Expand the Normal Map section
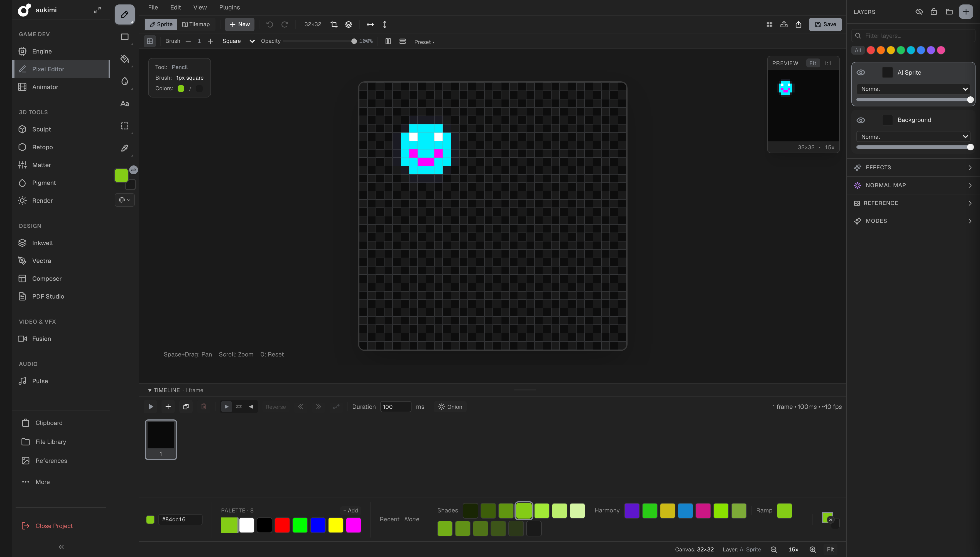Image resolution: width=980 pixels, height=557 pixels. click(x=913, y=185)
